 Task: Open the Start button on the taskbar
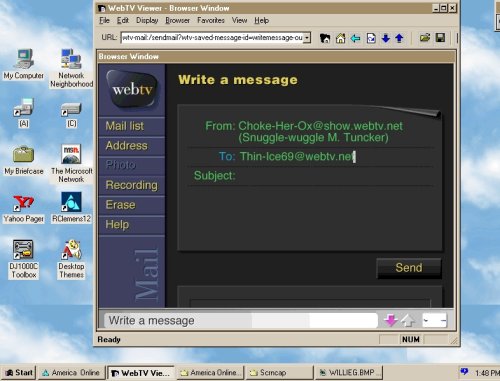coord(19,373)
